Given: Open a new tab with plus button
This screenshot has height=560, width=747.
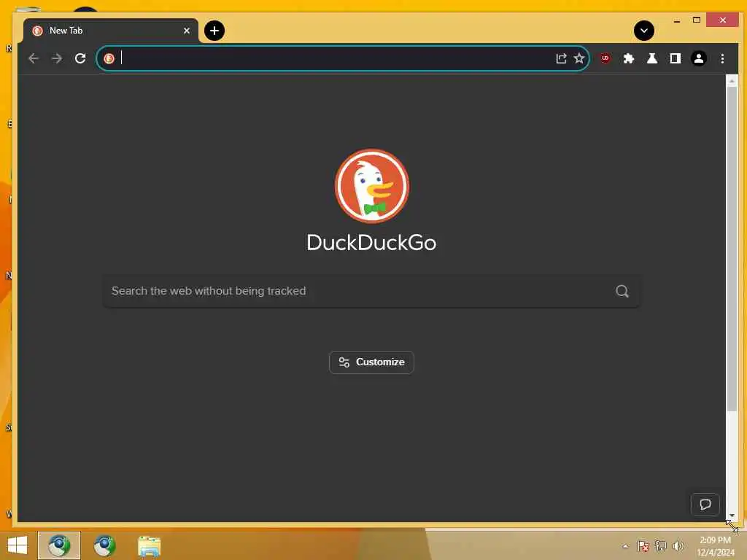Looking at the screenshot, I should tap(214, 31).
